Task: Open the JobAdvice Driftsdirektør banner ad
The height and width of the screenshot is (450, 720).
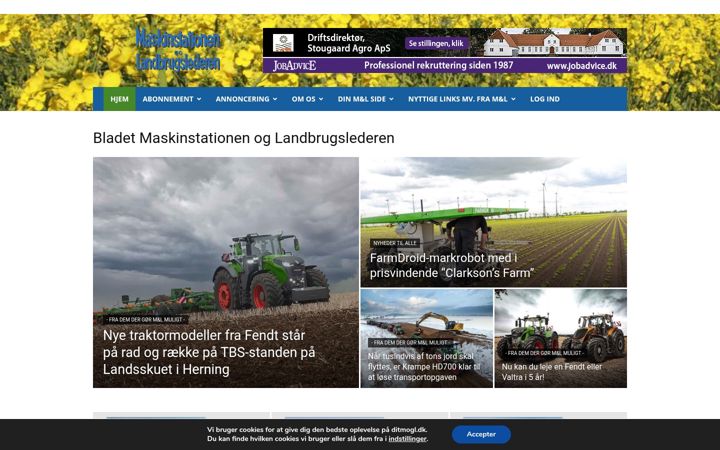Action: point(444,51)
